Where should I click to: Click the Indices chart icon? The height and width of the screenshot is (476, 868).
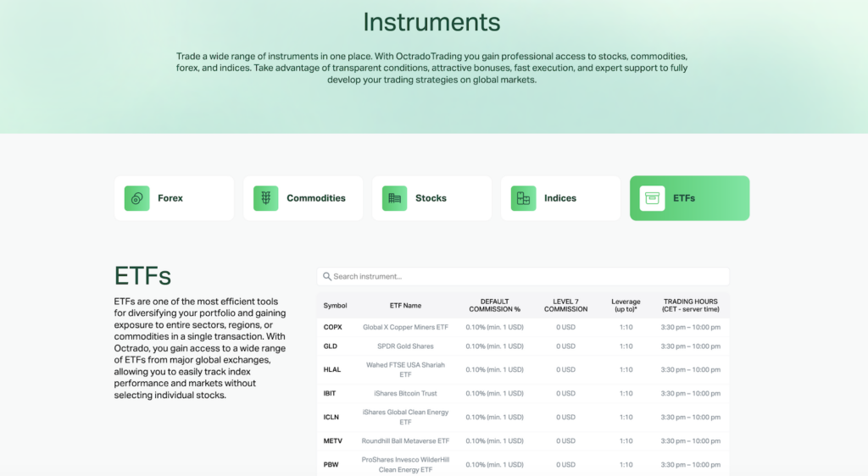point(523,198)
